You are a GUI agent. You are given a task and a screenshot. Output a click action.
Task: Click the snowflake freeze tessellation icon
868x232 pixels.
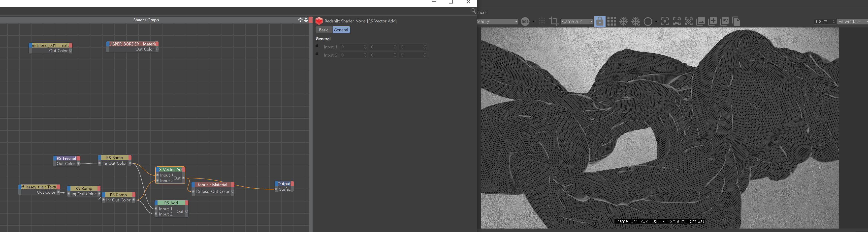point(624,22)
